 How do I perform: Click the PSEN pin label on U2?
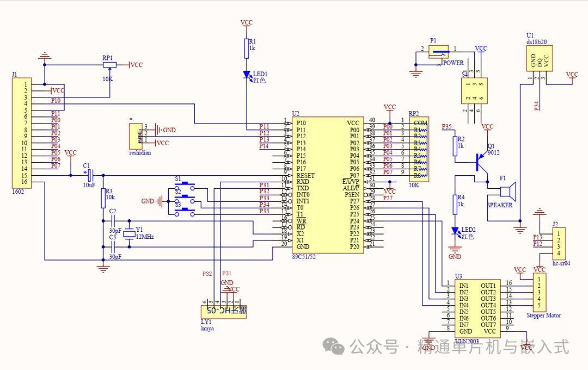click(x=352, y=195)
